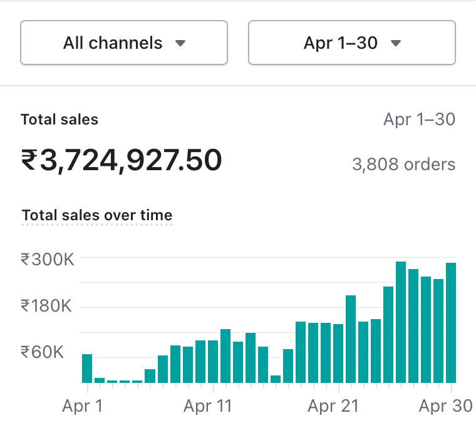Tap the Apr 21 x-axis label

333,406
